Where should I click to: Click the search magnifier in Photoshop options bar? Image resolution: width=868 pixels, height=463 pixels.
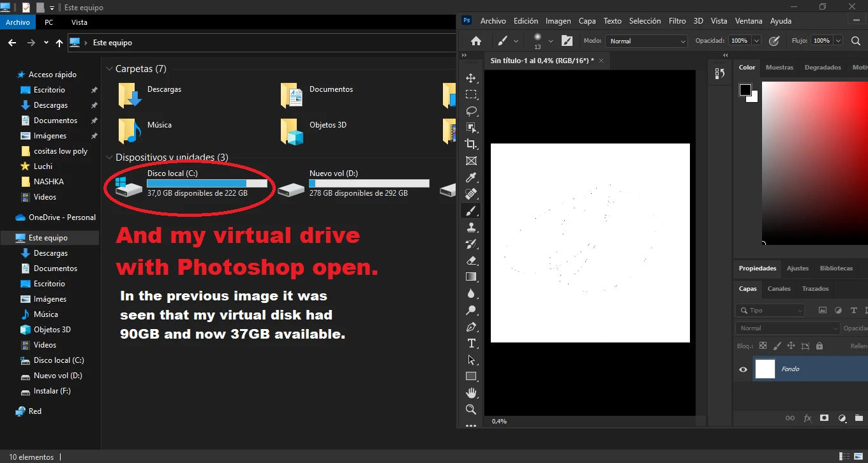(x=855, y=41)
